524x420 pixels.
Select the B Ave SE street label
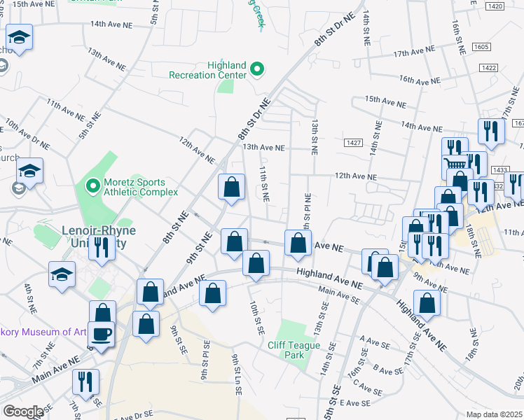pos(388,370)
